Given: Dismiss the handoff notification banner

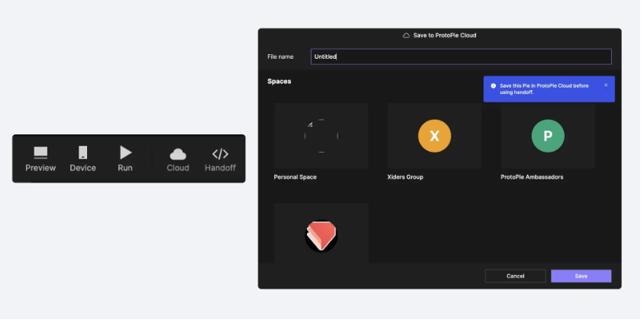Looking at the screenshot, I should pyautogui.click(x=606, y=85).
